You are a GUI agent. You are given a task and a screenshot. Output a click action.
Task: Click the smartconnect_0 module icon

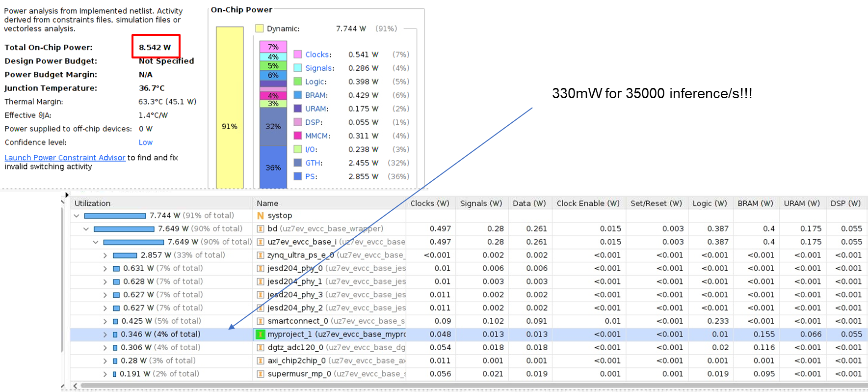261,321
